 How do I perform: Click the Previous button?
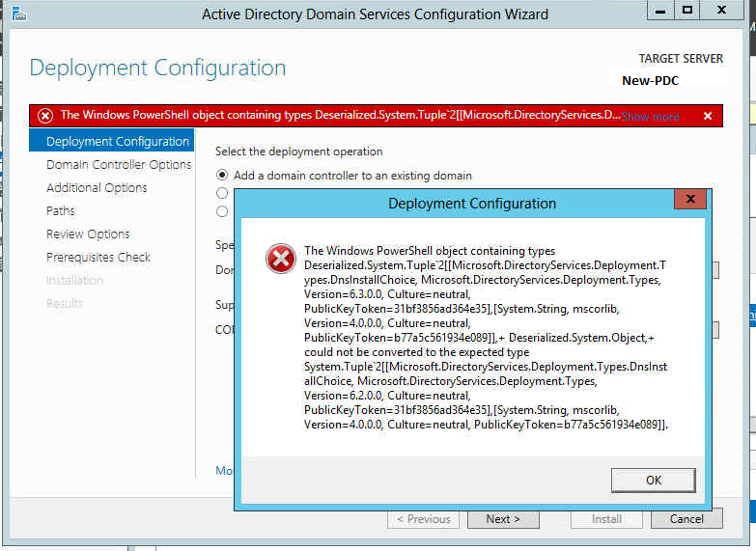[423, 519]
